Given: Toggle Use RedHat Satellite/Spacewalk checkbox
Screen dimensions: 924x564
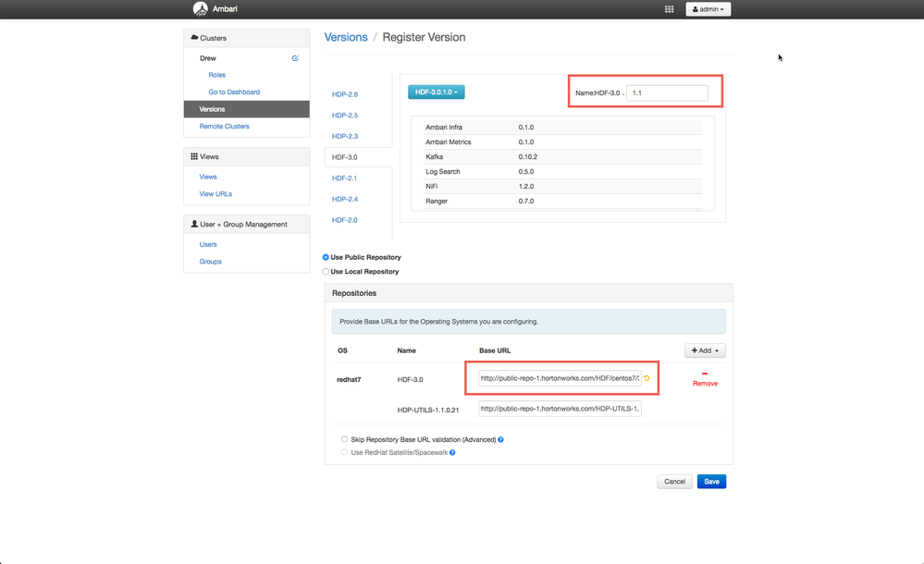Looking at the screenshot, I should tap(344, 452).
